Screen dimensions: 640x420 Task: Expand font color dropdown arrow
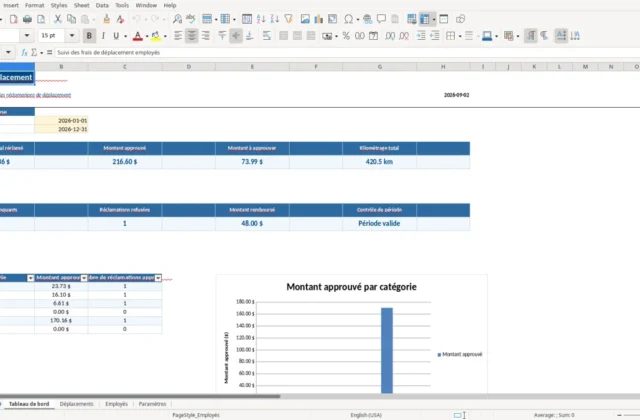(147, 36)
